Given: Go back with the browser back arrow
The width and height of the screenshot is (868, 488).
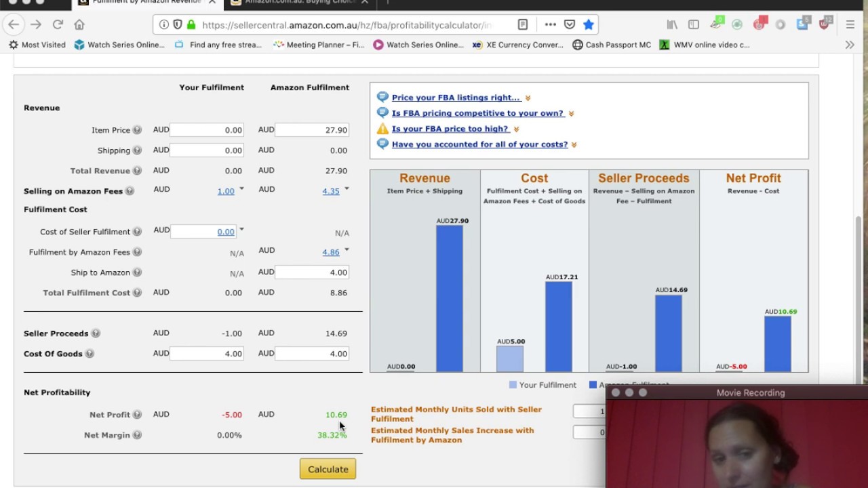Looking at the screenshot, I should pos(14,24).
